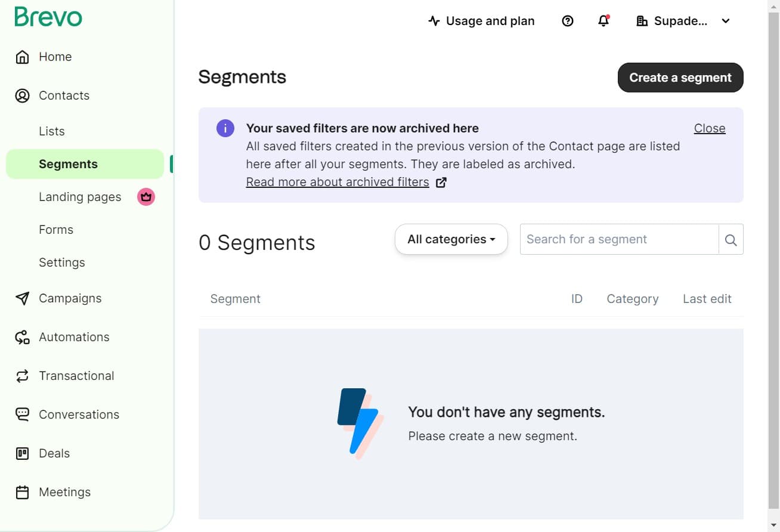Check notifications via the bell icon

pos(603,21)
